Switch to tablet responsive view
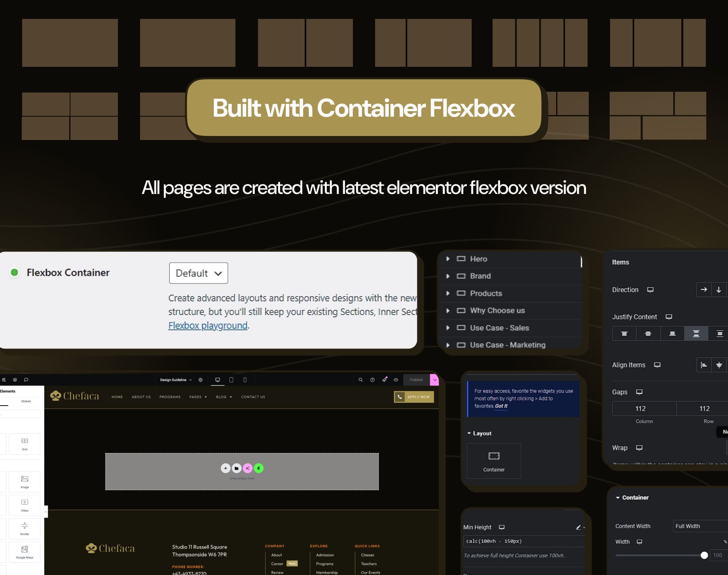Image resolution: width=728 pixels, height=575 pixels. 231,380
